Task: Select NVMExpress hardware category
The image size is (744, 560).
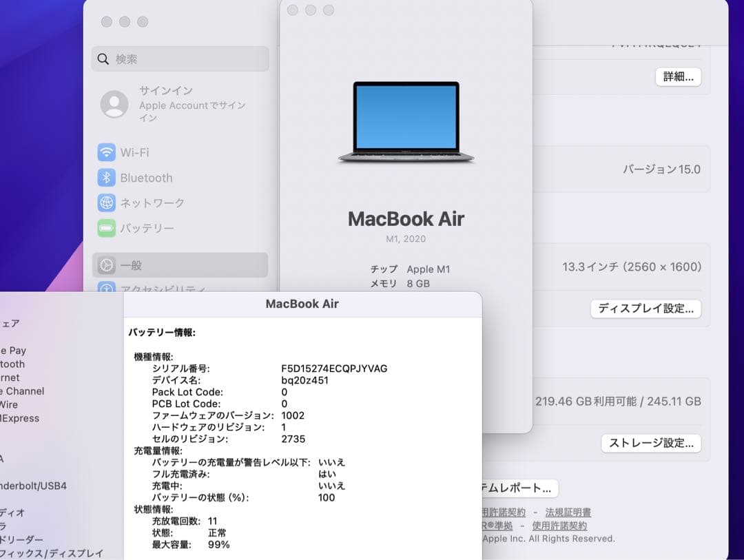Action: point(20,418)
